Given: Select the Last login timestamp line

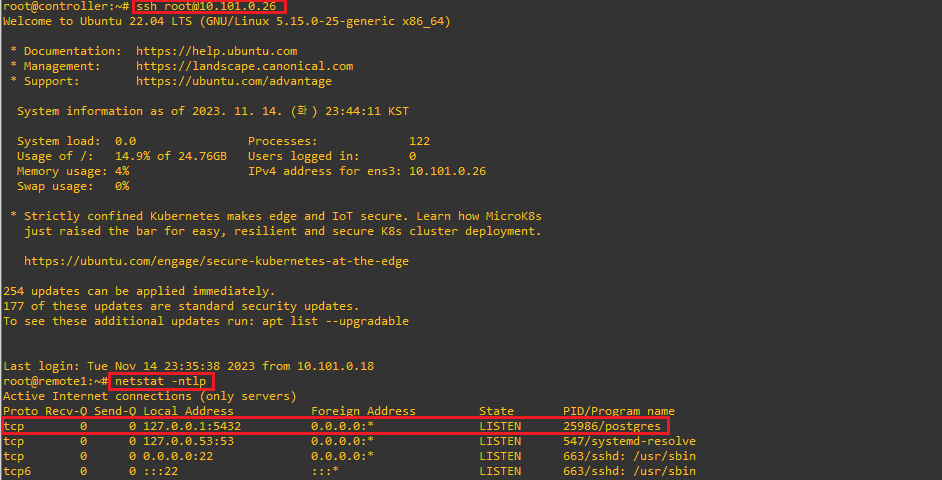Looking at the screenshot, I should (189, 366).
